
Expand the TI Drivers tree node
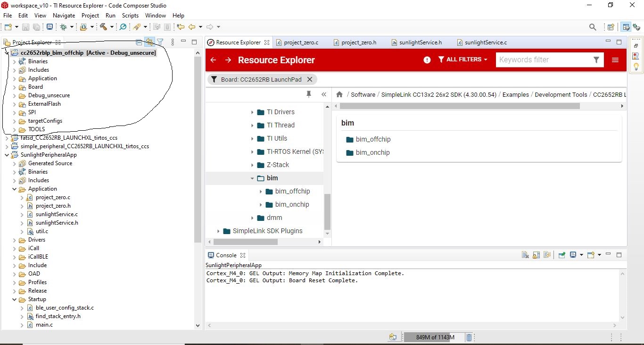pyautogui.click(x=252, y=112)
